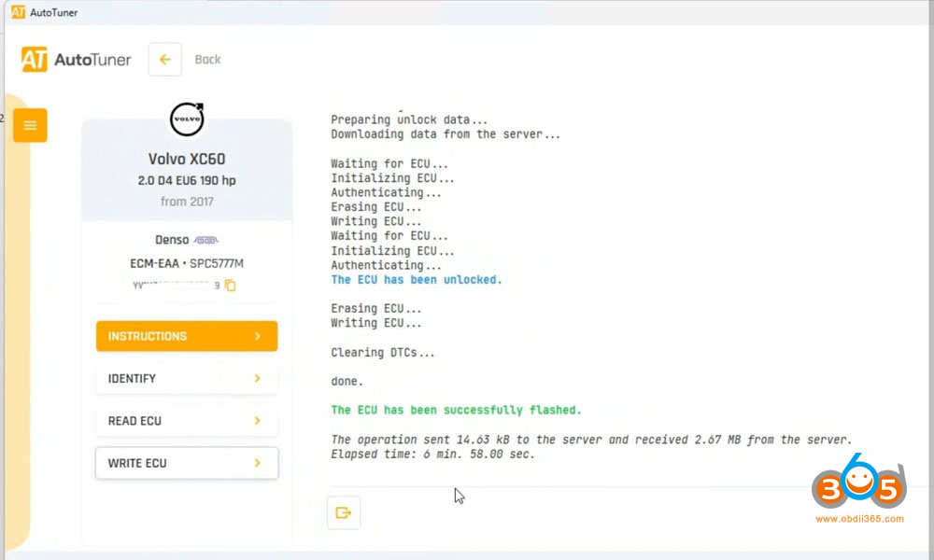This screenshot has width=934, height=560.
Task: Click the 'operation sent 14.63 kB' line
Action: tap(591, 440)
